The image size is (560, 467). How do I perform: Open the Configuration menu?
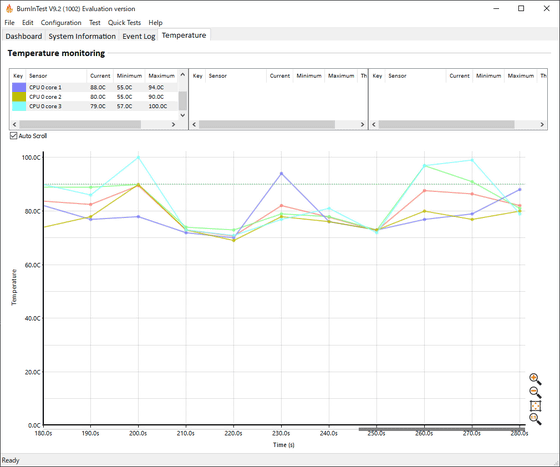click(61, 22)
